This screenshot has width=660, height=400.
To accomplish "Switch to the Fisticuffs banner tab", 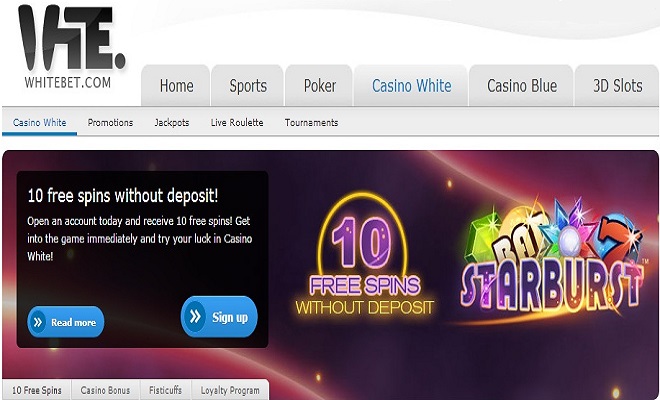I will click(165, 390).
